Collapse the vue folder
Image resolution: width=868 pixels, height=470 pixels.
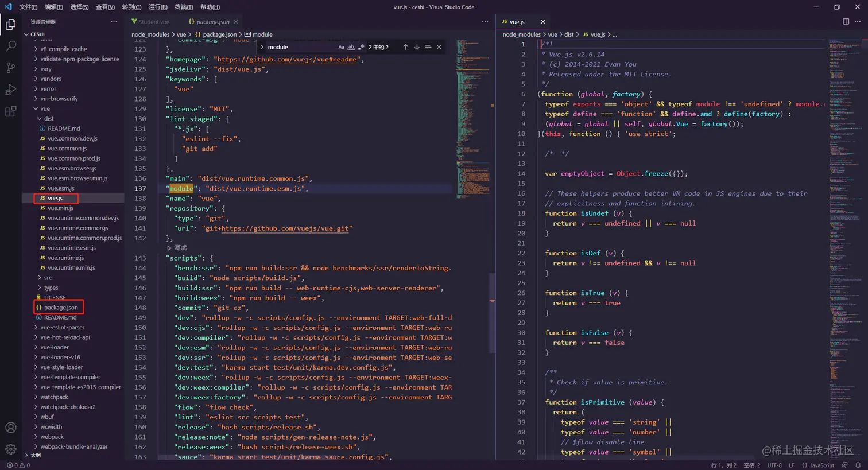click(45, 108)
